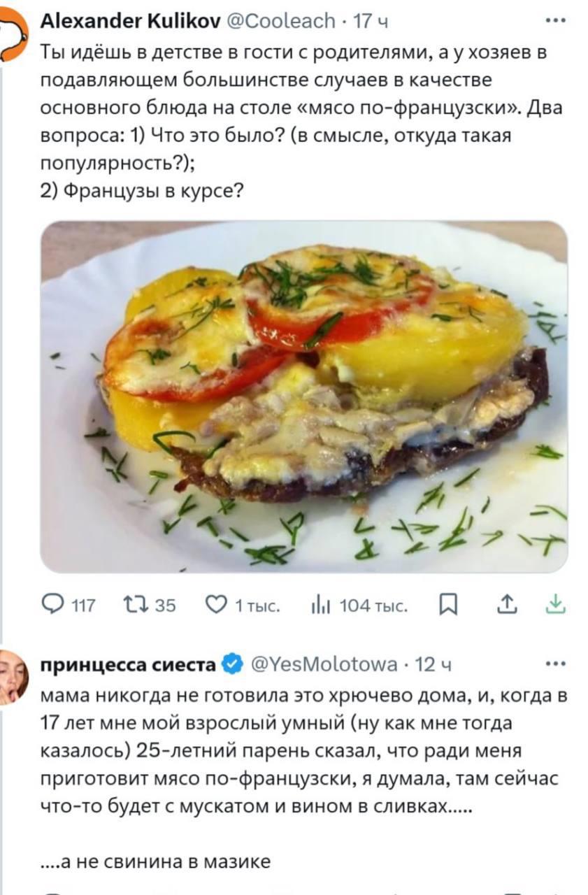The width and height of the screenshot is (588, 895).
Task: Open three-dot menu on принцесса сиеста reply
Action: point(556,663)
